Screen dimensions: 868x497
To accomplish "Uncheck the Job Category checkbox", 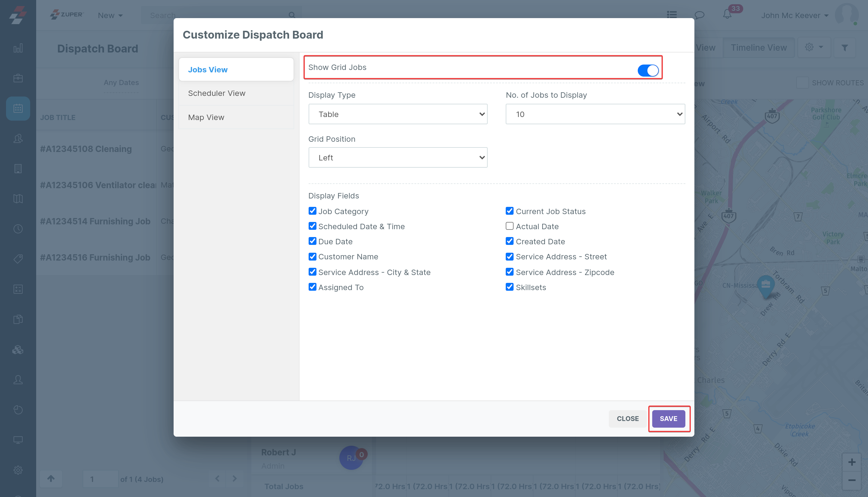I will (x=312, y=211).
